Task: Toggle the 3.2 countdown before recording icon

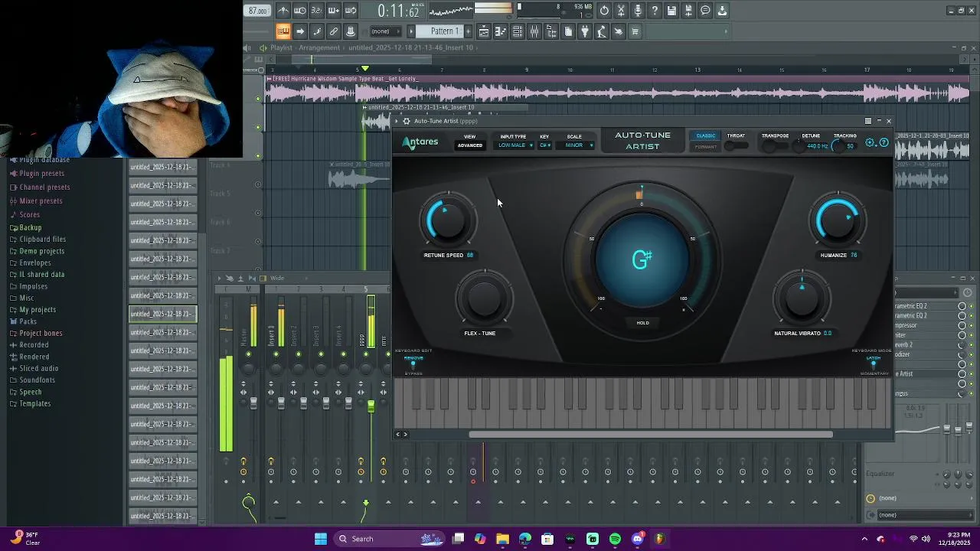Action: (317, 11)
